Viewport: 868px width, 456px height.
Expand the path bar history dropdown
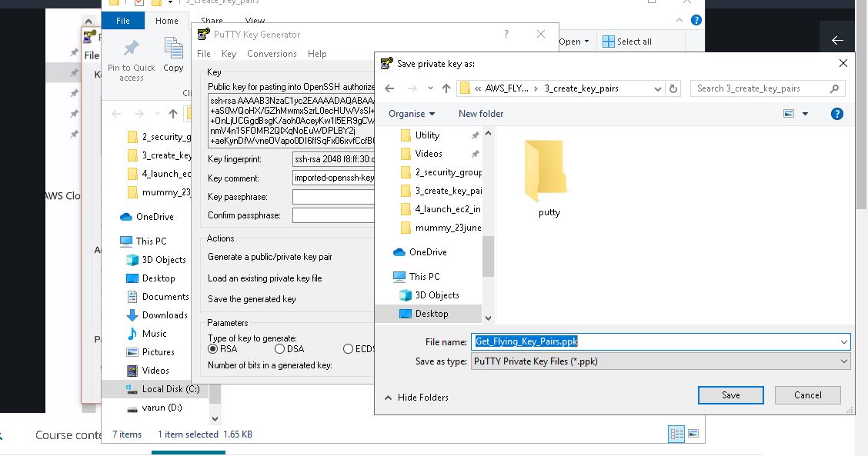pos(657,88)
